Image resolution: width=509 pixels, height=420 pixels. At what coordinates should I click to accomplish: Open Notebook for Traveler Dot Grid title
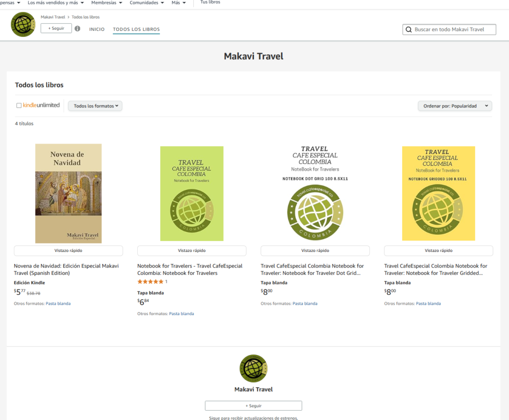click(312, 269)
